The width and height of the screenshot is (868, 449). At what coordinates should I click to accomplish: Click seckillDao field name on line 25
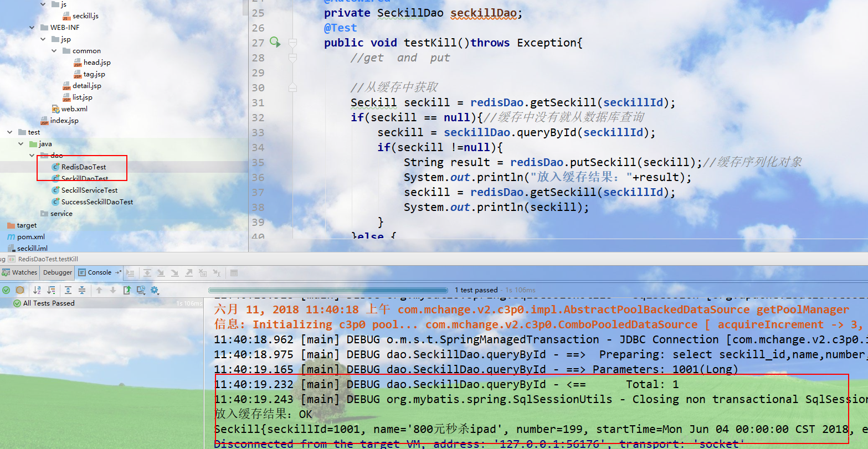coord(483,13)
